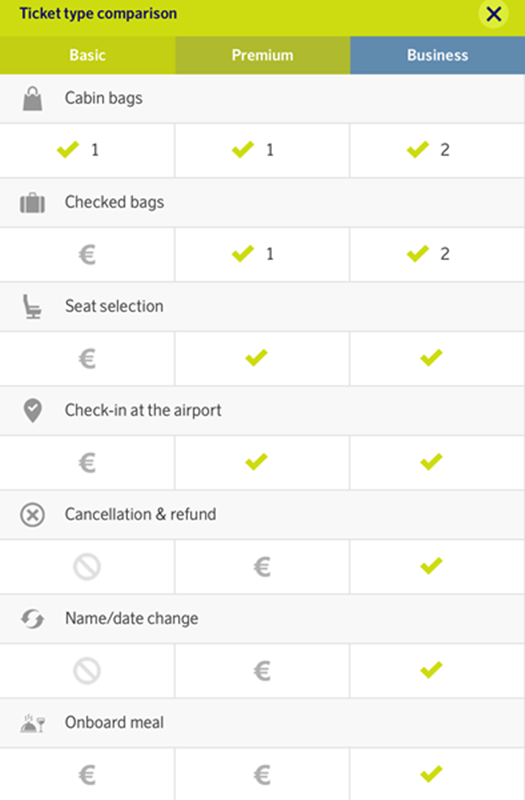The image size is (525, 800).
Task: Click the Checked bags suitcase icon
Action: (33, 203)
